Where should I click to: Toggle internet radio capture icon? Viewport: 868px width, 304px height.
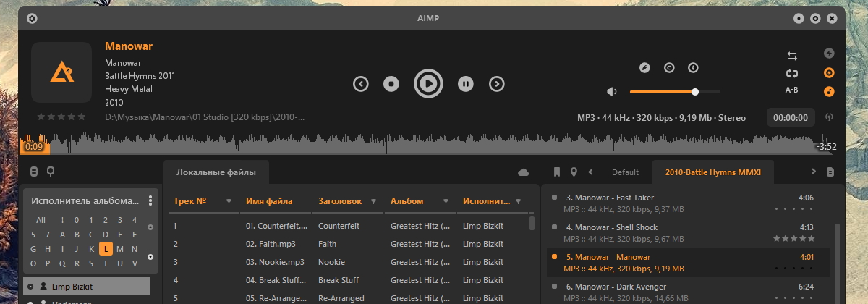coord(829,117)
